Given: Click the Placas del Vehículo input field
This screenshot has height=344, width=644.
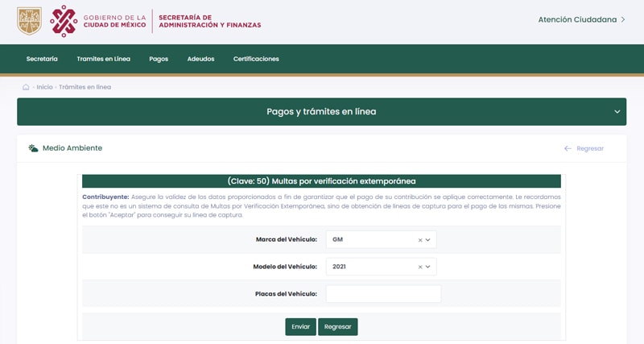Looking at the screenshot, I should [x=383, y=294].
